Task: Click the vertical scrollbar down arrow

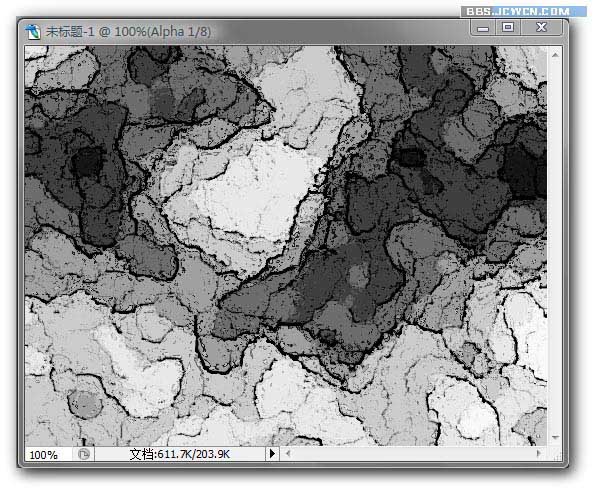Action: pos(555,438)
